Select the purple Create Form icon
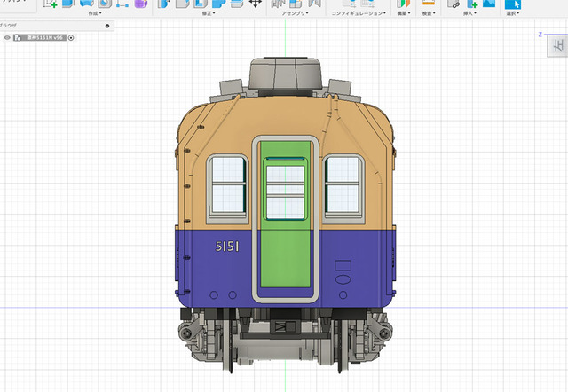 pyautogui.click(x=140, y=4)
